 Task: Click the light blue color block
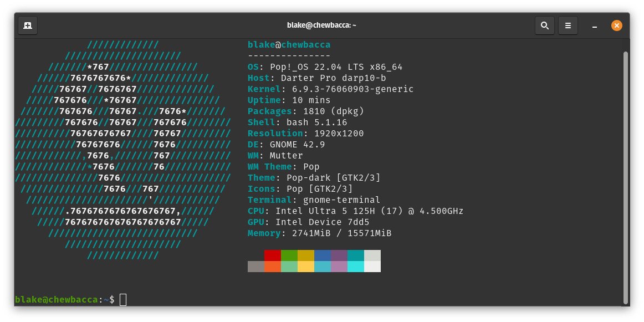tap(323, 267)
